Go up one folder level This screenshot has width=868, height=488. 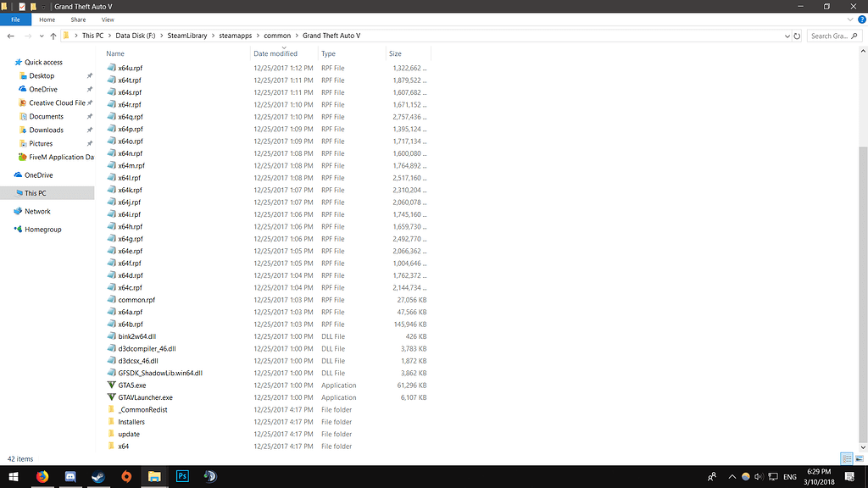point(53,36)
